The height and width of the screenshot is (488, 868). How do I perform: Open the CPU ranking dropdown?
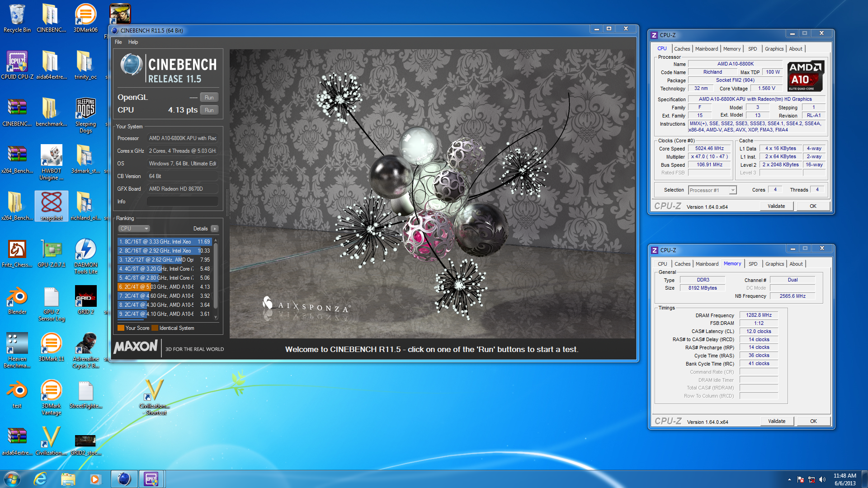pos(134,229)
